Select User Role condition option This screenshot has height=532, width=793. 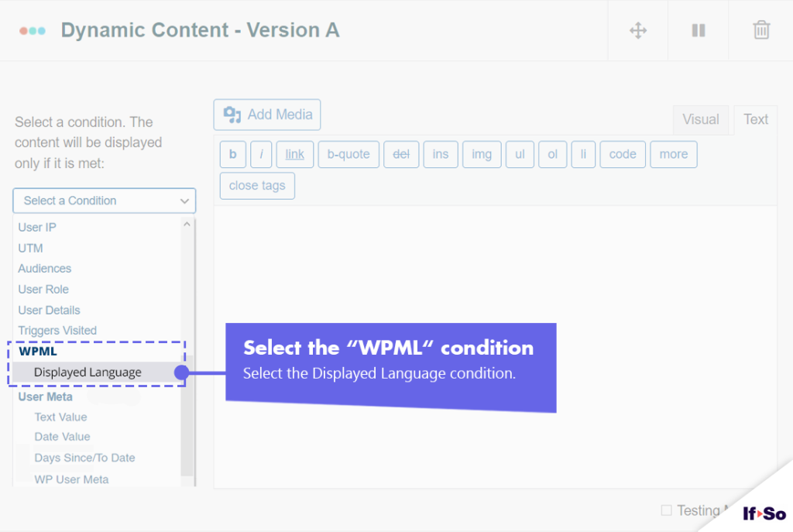coord(43,290)
